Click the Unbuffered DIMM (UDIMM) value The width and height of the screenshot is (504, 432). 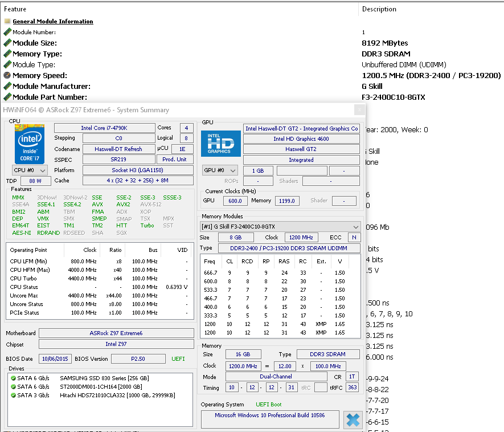[x=404, y=64]
